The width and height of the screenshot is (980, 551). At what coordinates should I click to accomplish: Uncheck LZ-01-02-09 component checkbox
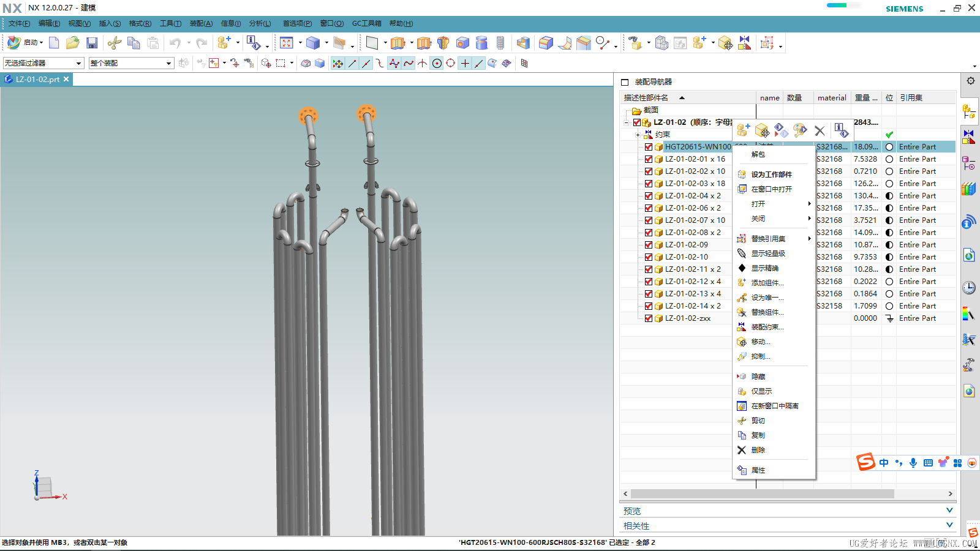pos(649,245)
